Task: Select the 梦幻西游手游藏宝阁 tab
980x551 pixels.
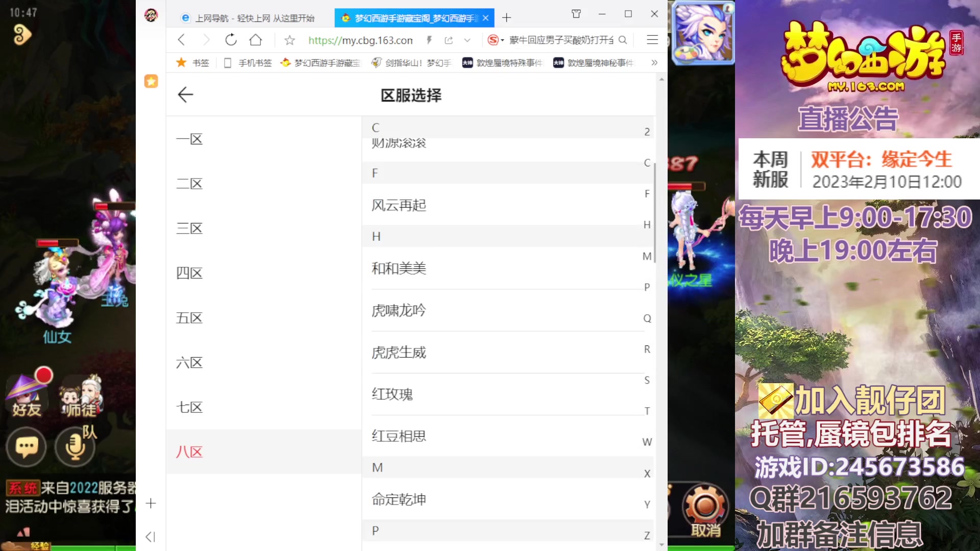Action: point(414,18)
